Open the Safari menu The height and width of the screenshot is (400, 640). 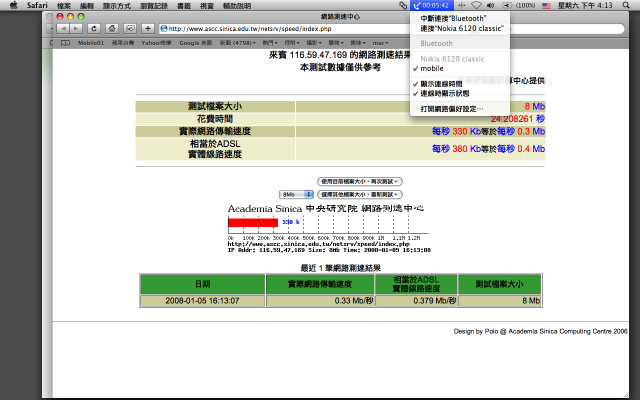coord(37,5)
